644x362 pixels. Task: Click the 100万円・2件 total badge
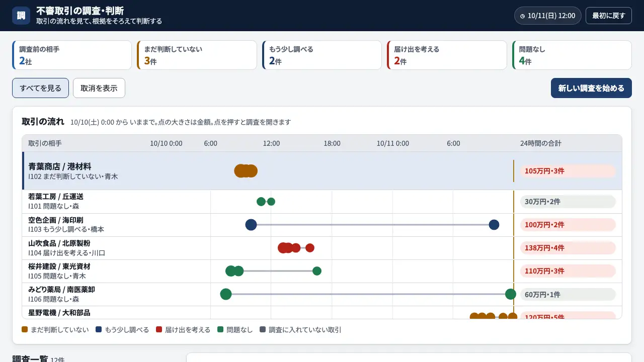[568, 225]
